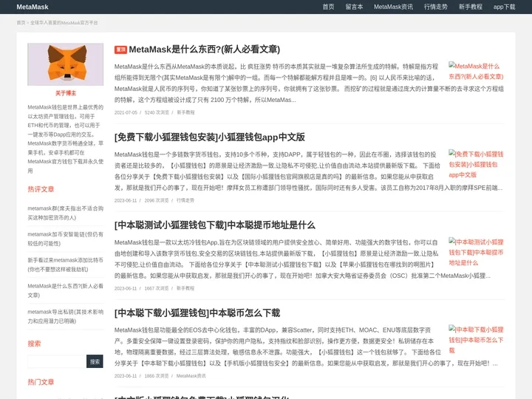Open broken thumbnail for MetaMask是什么东西 article
Image resolution: width=532 pixels, height=399 pixels.
476,71
